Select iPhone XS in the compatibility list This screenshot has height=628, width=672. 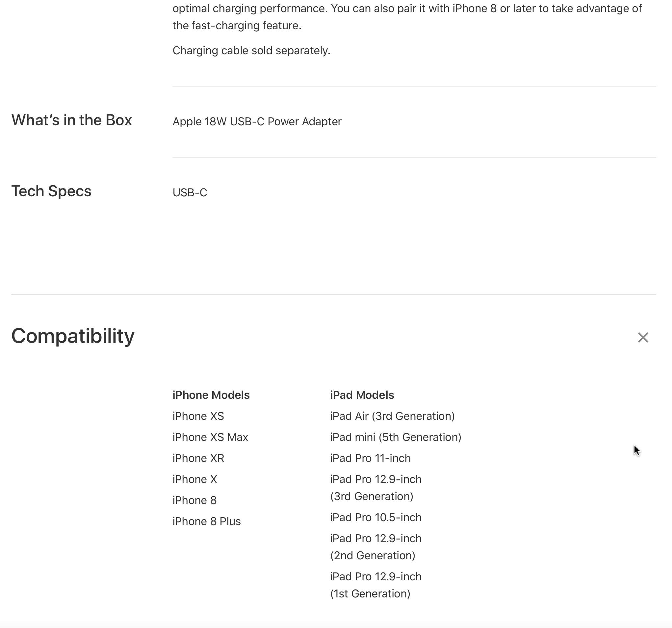(x=198, y=416)
